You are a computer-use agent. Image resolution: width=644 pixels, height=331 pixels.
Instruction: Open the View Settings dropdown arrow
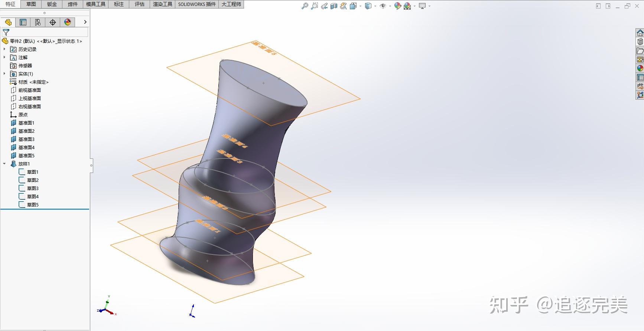tap(429, 6)
